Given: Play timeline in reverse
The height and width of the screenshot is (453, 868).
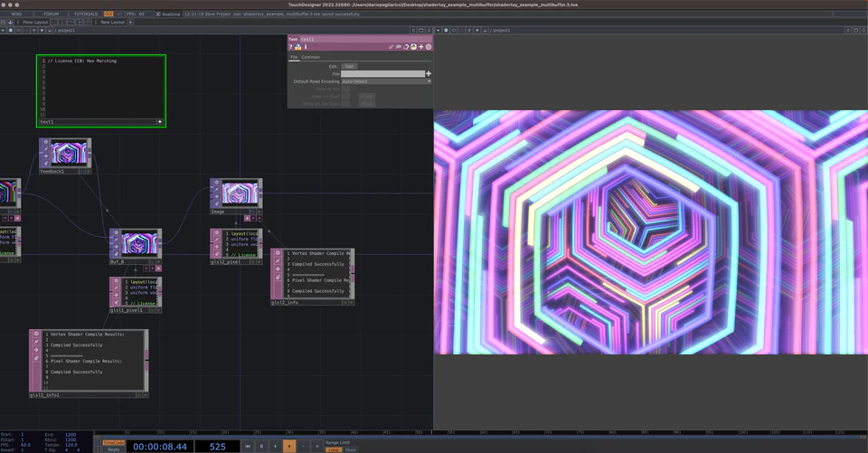Looking at the screenshot, I should pyautogui.click(x=275, y=446).
